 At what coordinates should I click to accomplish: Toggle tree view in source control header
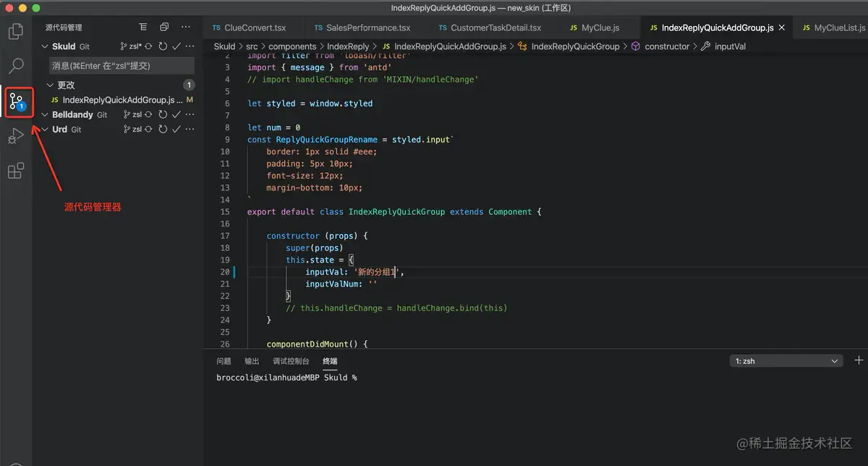(143, 27)
